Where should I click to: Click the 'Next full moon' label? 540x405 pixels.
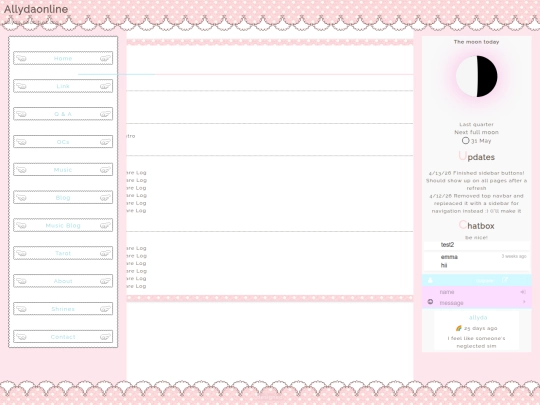coord(477,132)
